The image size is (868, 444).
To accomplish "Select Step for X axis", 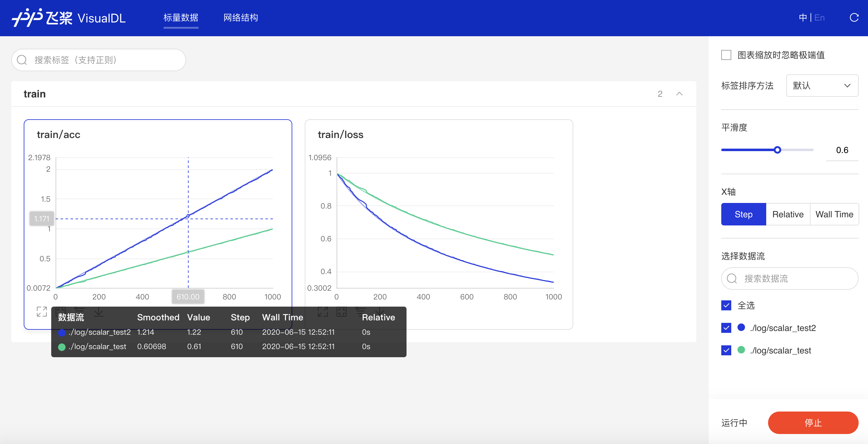I will 743,214.
